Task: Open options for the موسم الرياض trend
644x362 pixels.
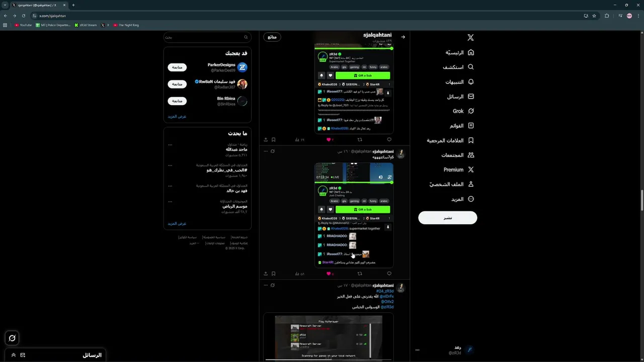Action: click(170, 201)
